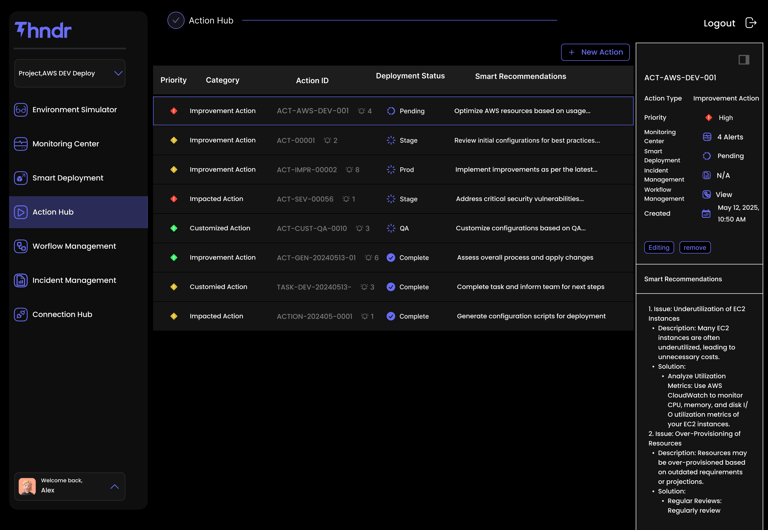Click alert bell icon for ACT-00001
The width and height of the screenshot is (768, 530).
tap(327, 141)
